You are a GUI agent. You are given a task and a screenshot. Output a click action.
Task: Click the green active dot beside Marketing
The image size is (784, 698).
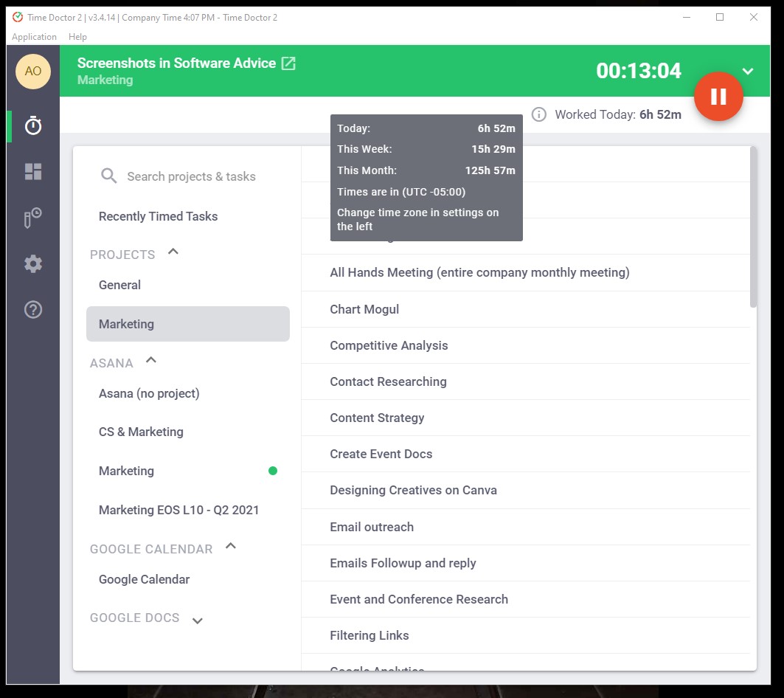[x=272, y=470]
